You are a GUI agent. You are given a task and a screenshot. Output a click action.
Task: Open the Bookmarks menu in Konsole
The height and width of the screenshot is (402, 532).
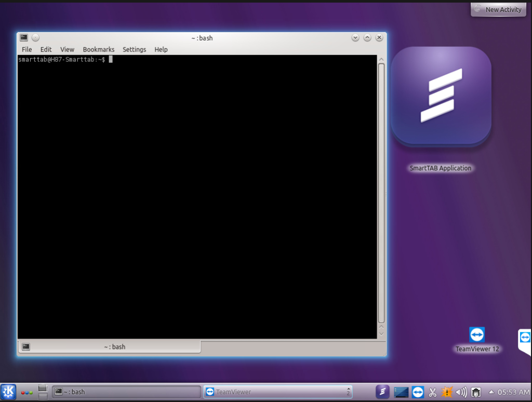pos(99,49)
